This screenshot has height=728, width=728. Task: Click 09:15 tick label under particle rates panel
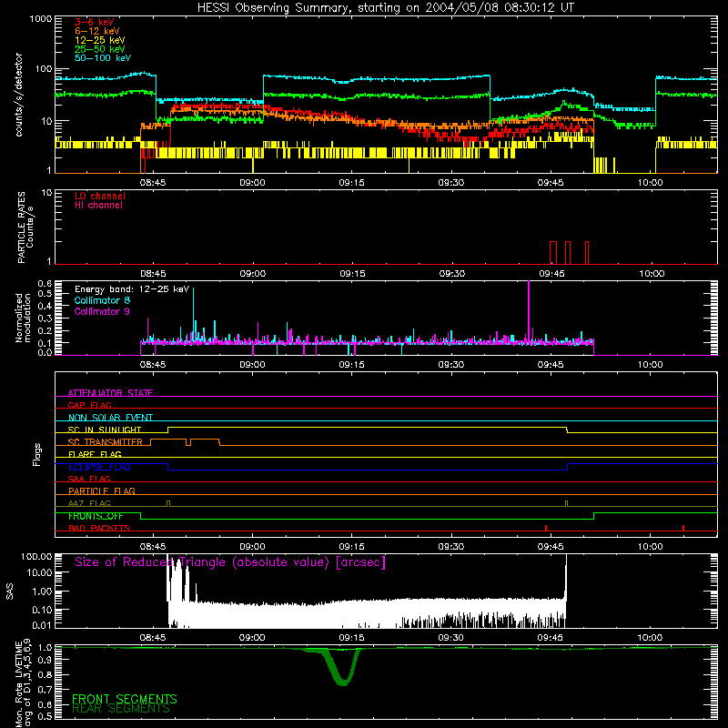[x=352, y=274]
